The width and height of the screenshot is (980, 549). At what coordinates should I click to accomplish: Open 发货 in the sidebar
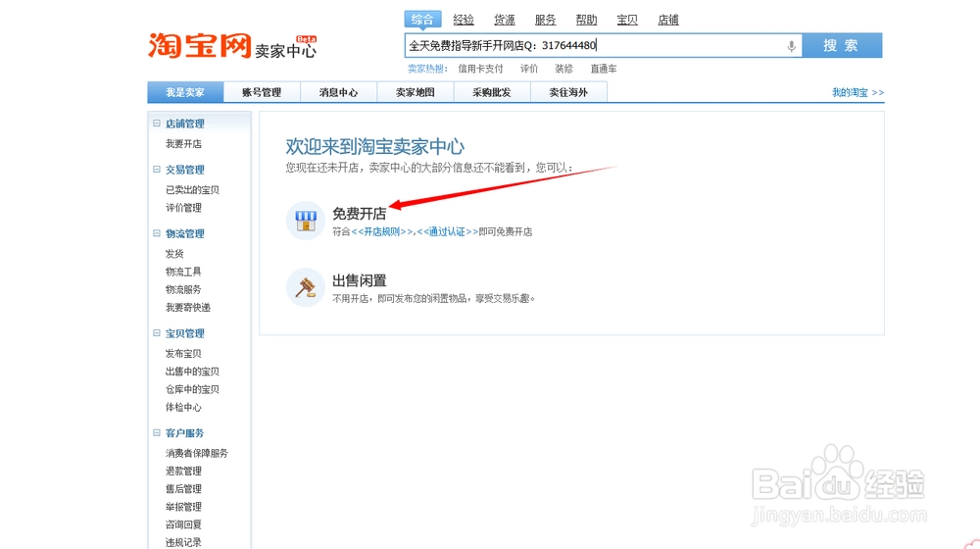[x=174, y=254]
